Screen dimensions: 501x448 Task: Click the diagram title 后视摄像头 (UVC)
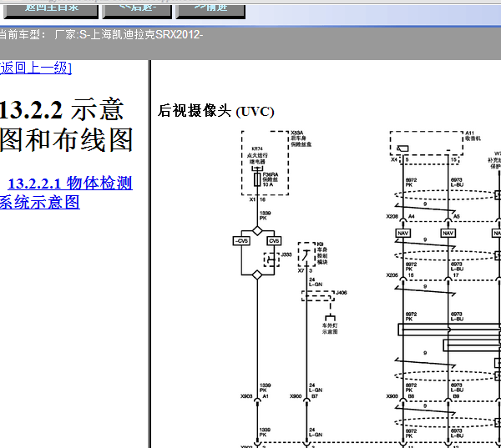tap(216, 111)
